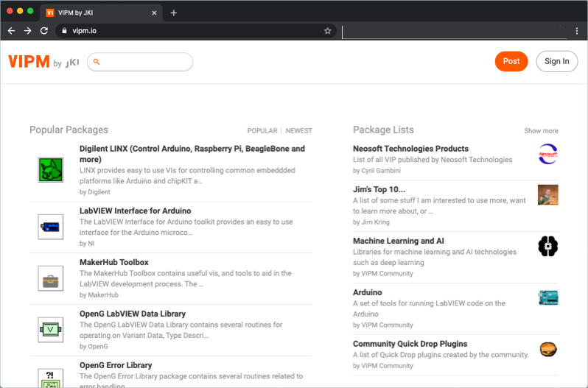The width and height of the screenshot is (588, 388).
Task: Open the Chrome three-dot menu
Action: 577,31
